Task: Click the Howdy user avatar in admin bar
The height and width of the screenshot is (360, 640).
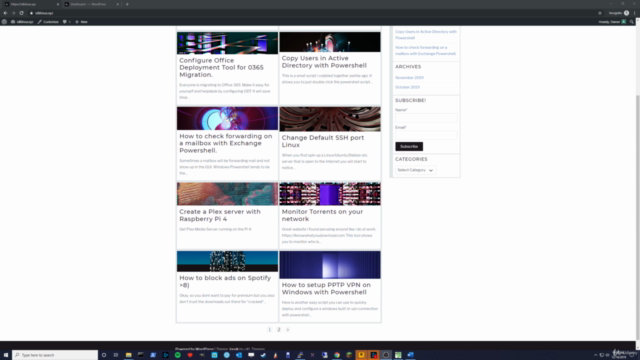Action: click(x=624, y=22)
